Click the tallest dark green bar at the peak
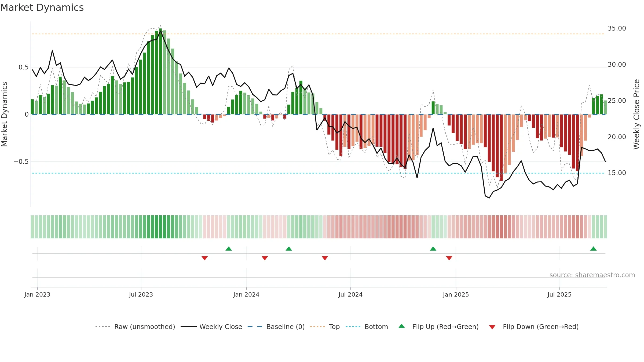Viewport: 644px width, 362px height. pos(160,71)
